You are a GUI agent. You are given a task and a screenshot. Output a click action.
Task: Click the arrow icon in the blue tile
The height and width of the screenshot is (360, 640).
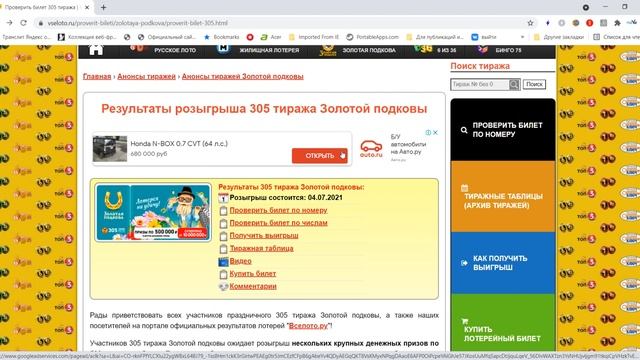pyautogui.click(x=464, y=263)
